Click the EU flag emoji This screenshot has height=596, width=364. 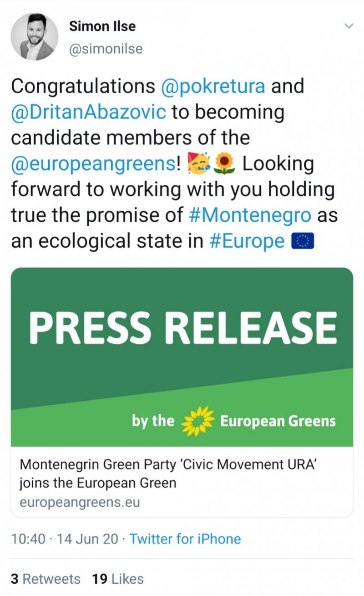302,242
